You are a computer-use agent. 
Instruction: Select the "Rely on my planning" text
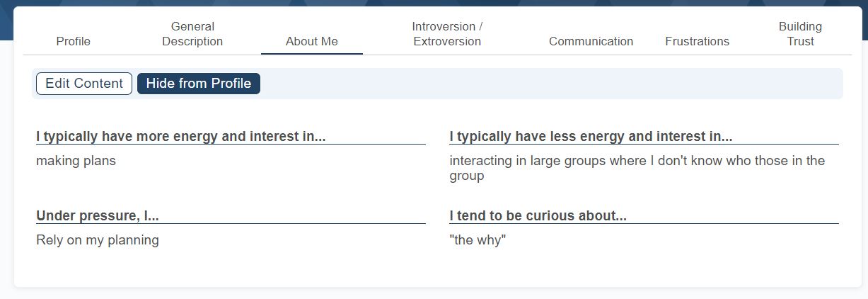[x=98, y=240]
